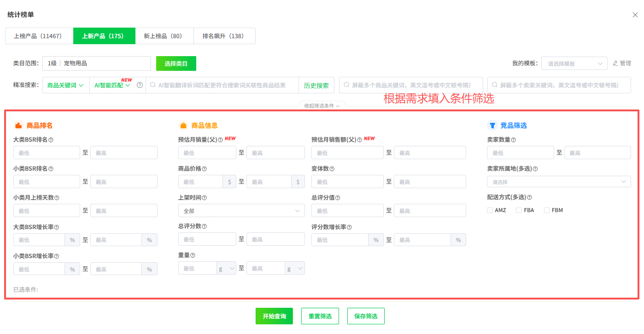644x334 pixels.
Task: Switch to the 排名飙升 tab
Action: [x=224, y=35]
